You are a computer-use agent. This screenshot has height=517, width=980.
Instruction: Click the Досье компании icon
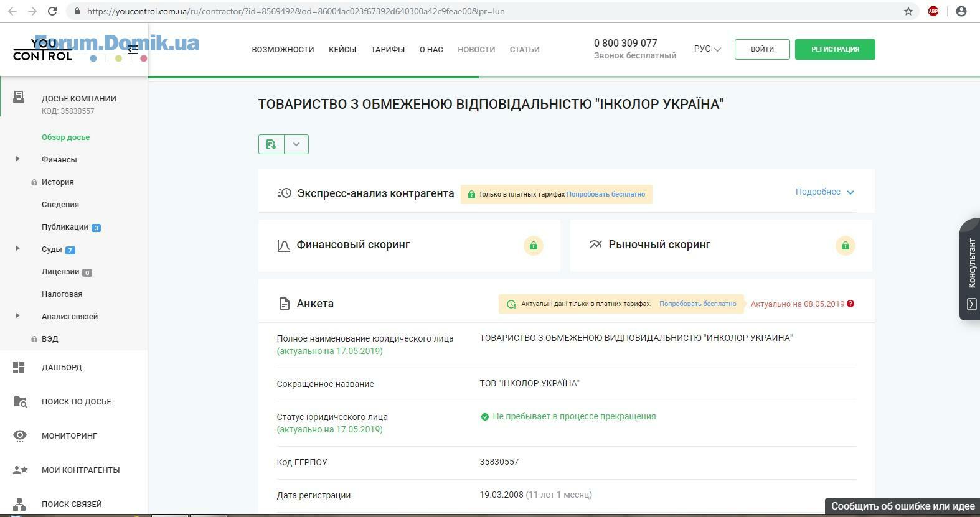click(19, 97)
